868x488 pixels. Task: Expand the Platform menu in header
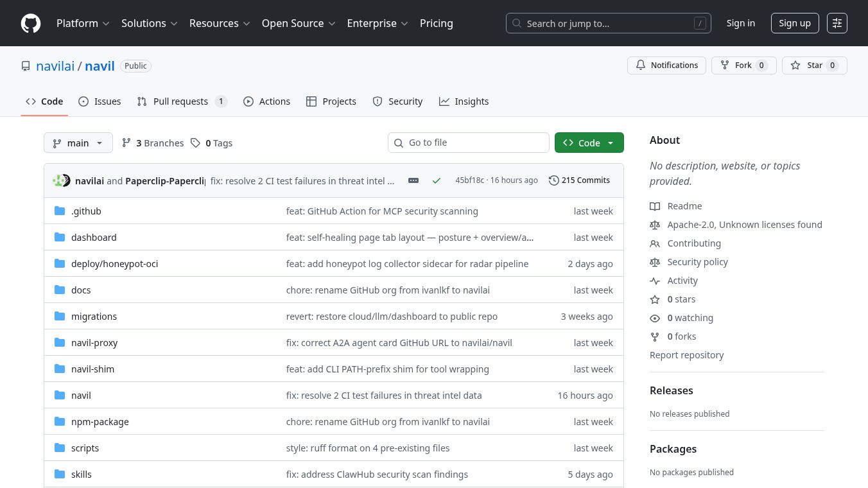83,23
